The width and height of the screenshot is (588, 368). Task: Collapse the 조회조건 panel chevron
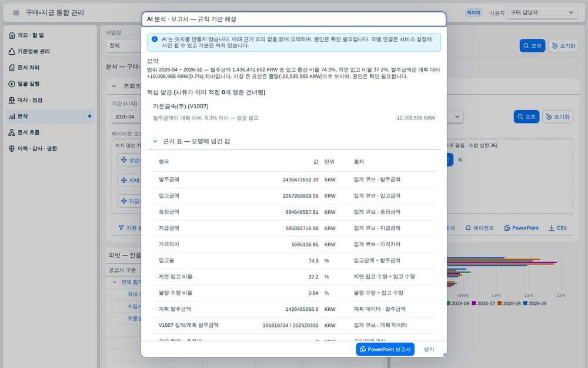coord(114,86)
